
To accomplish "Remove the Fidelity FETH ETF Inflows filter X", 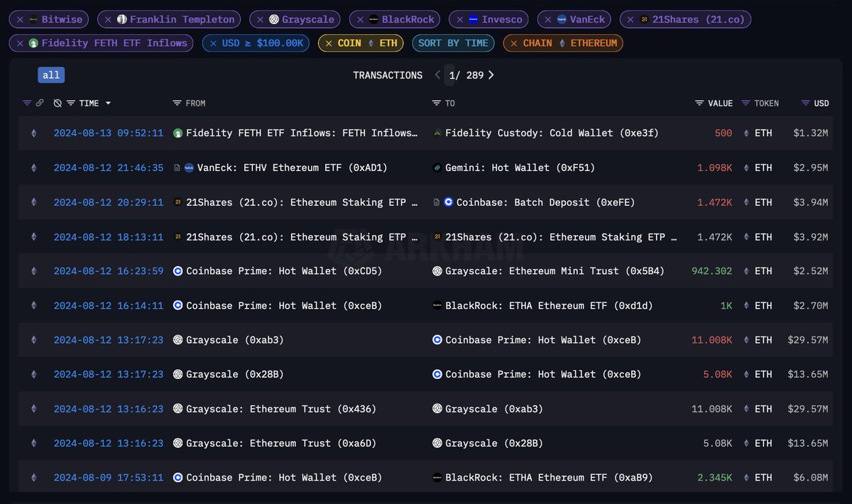I will [x=19, y=43].
